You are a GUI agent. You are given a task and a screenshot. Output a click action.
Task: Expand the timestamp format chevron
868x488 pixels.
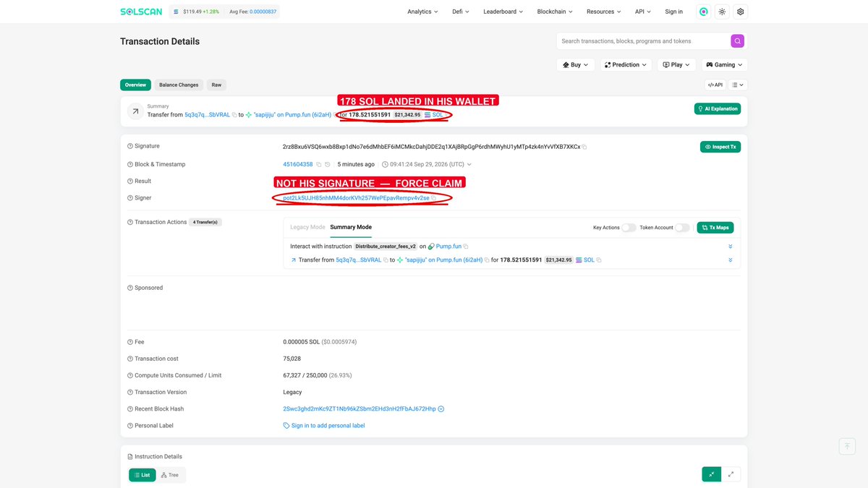tap(469, 165)
